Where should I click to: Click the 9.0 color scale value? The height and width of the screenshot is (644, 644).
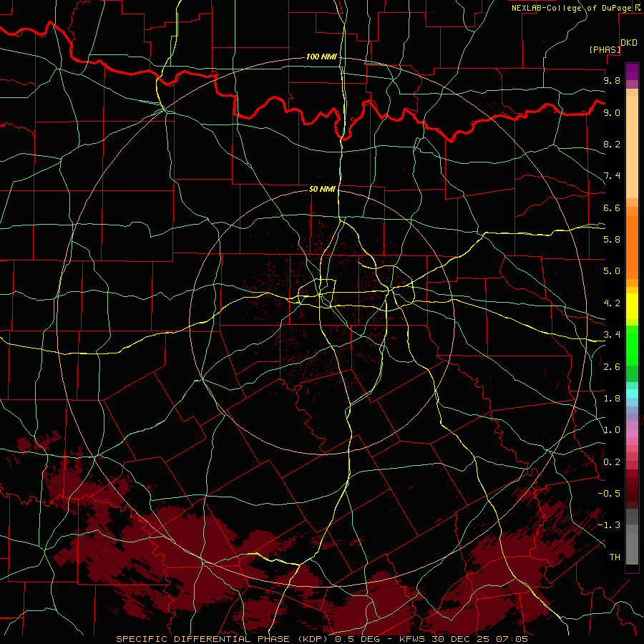tap(612, 112)
